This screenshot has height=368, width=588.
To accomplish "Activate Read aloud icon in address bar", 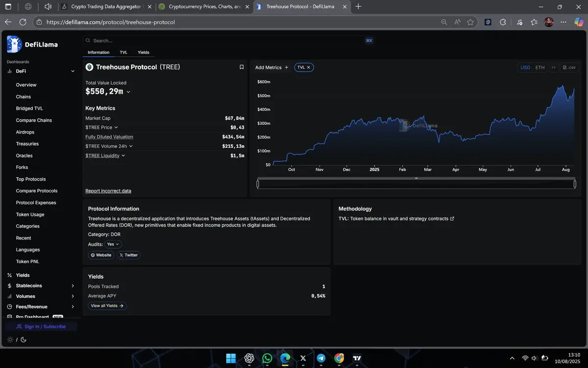I will pos(457,22).
